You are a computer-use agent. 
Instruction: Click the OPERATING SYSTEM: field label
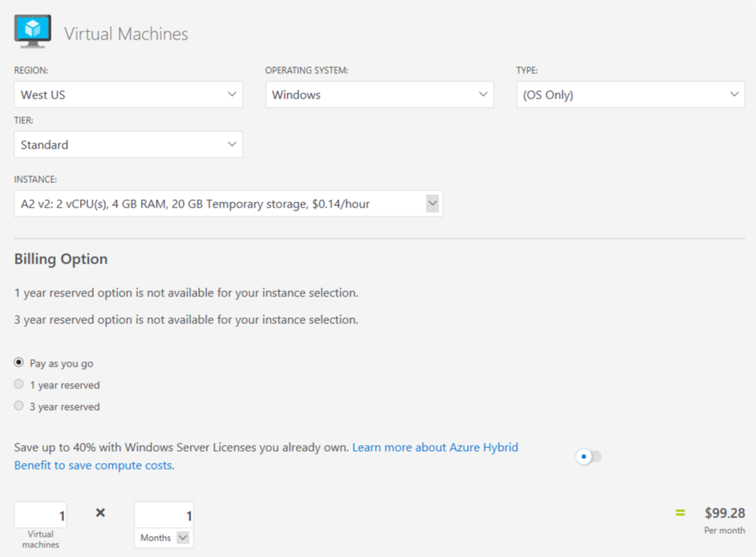point(306,70)
